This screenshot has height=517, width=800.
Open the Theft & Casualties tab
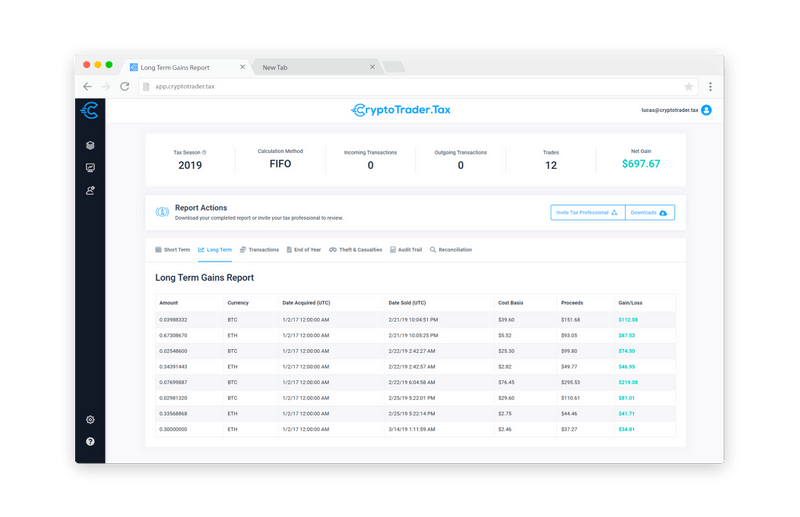click(x=356, y=250)
